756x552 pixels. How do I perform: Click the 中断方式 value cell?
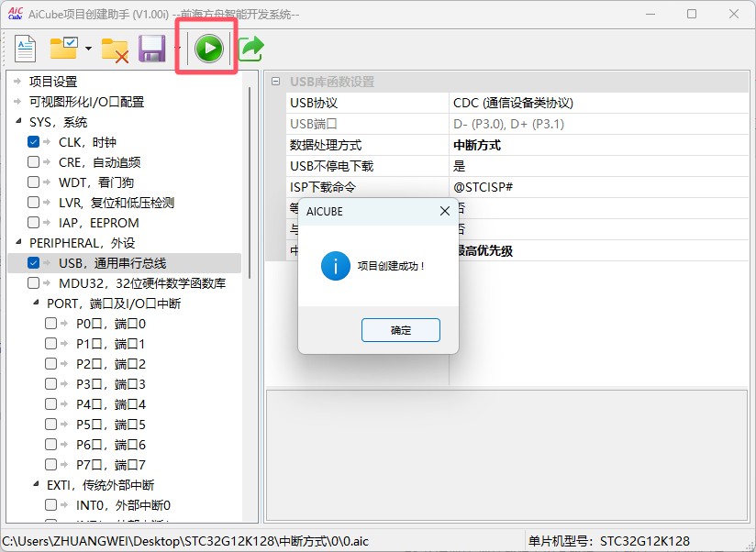(599, 145)
